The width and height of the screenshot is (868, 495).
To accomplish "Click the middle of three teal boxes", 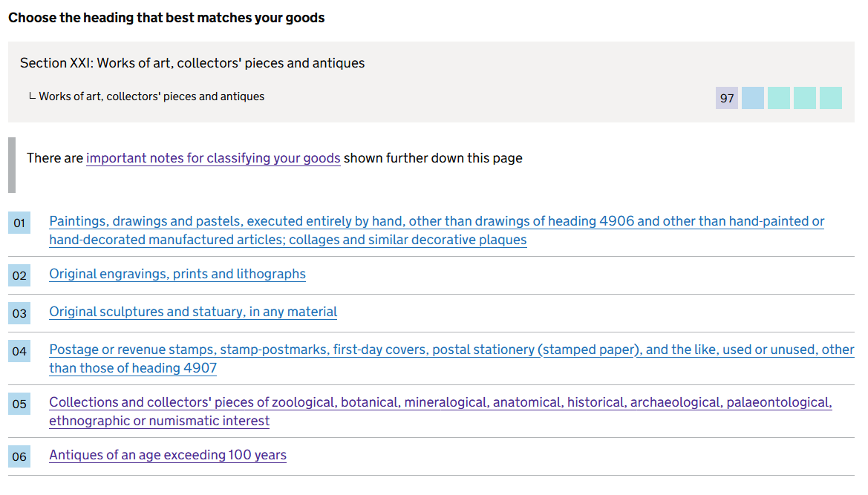I will coord(805,98).
